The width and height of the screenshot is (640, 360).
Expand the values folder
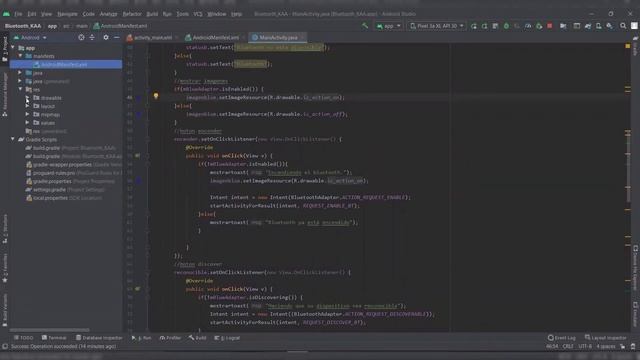pos(27,123)
